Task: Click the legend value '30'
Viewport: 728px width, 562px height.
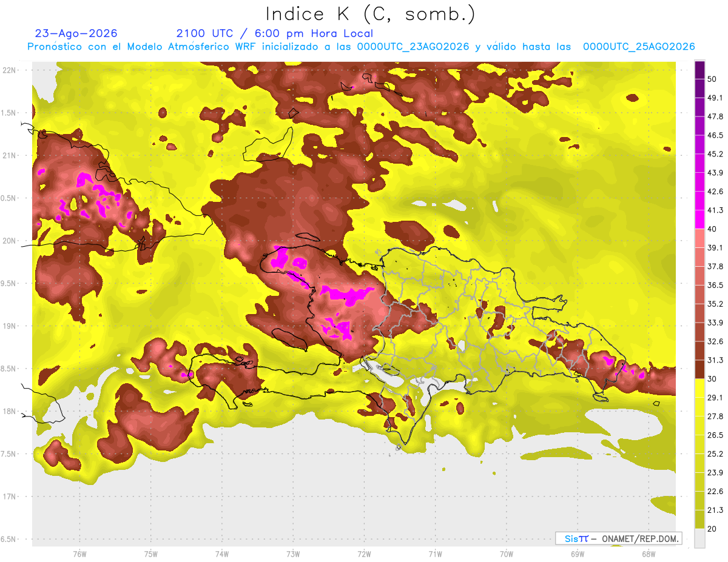Action: [x=712, y=379]
